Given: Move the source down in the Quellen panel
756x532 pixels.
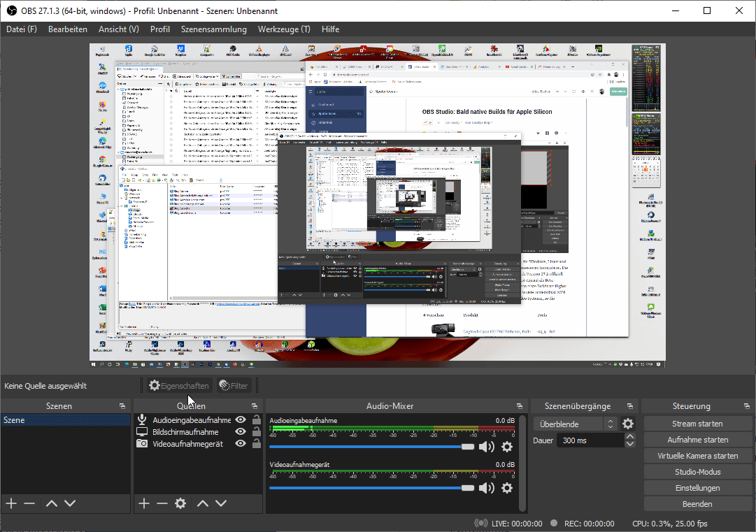Looking at the screenshot, I should tap(221, 503).
